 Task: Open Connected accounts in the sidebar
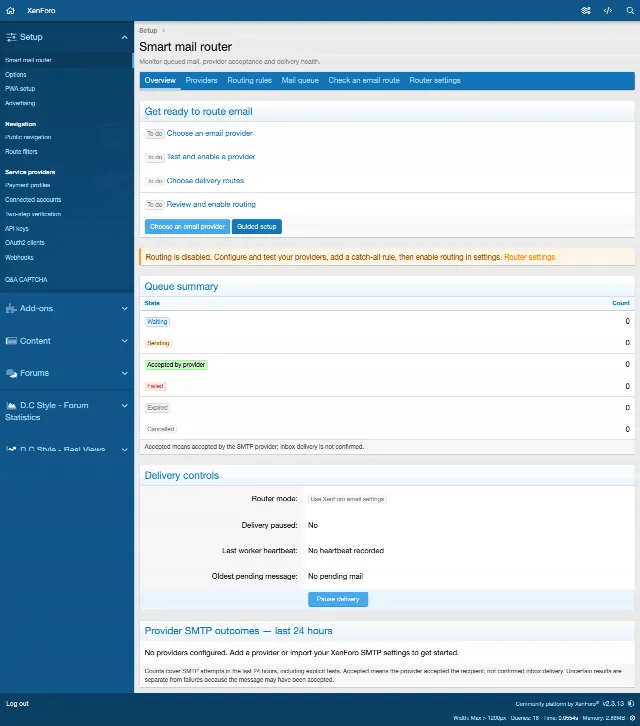click(33, 200)
